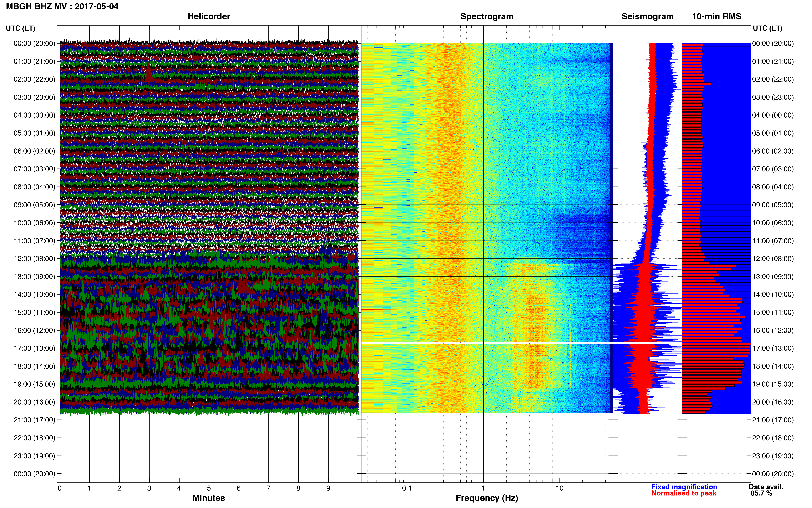Click the right 'UTC (LT)' axis label

767,28
